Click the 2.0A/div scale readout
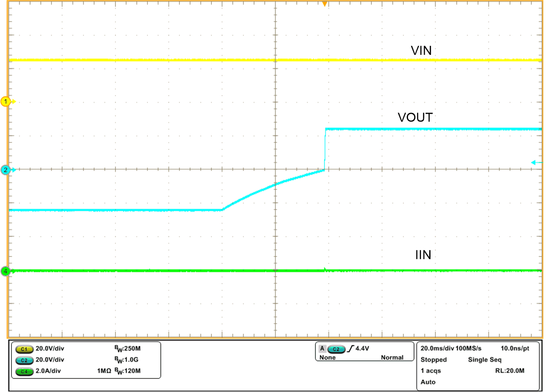The image size is (546, 392). pyautogui.click(x=48, y=371)
